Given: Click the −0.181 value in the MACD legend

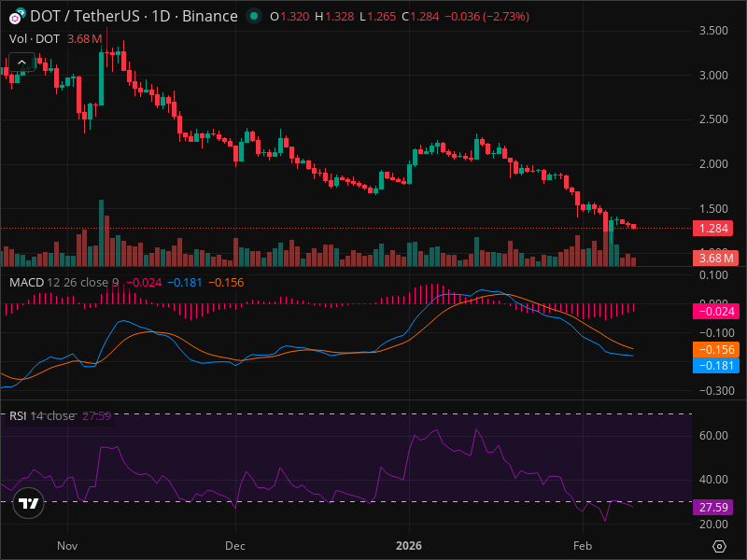Looking at the screenshot, I should click(x=185, y=283).
